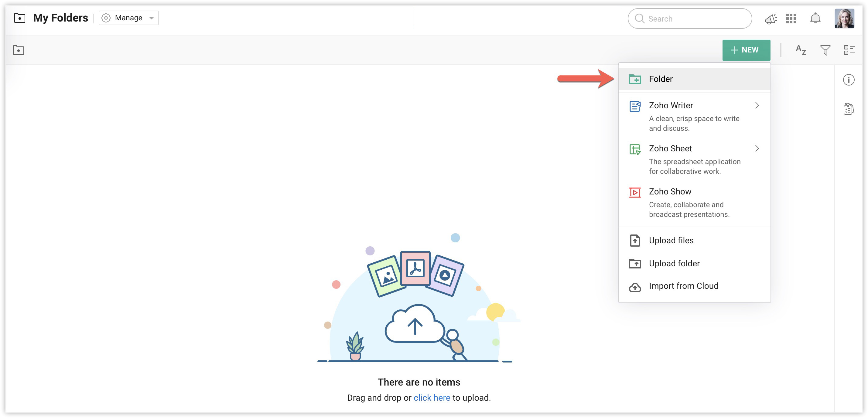Open the filter funnel icon
The width and height of the screenshot is (868, 418).
(x=825, y=50)
